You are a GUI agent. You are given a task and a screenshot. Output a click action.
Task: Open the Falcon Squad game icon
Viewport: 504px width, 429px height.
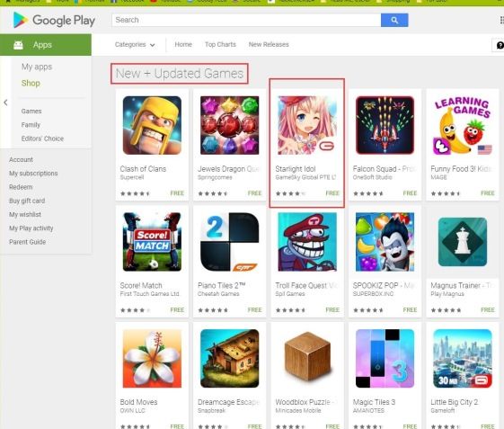pos(385,125)
